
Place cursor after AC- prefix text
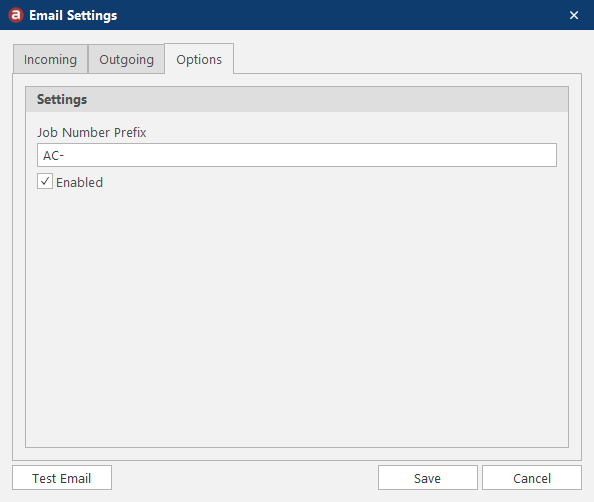[65, 155]
